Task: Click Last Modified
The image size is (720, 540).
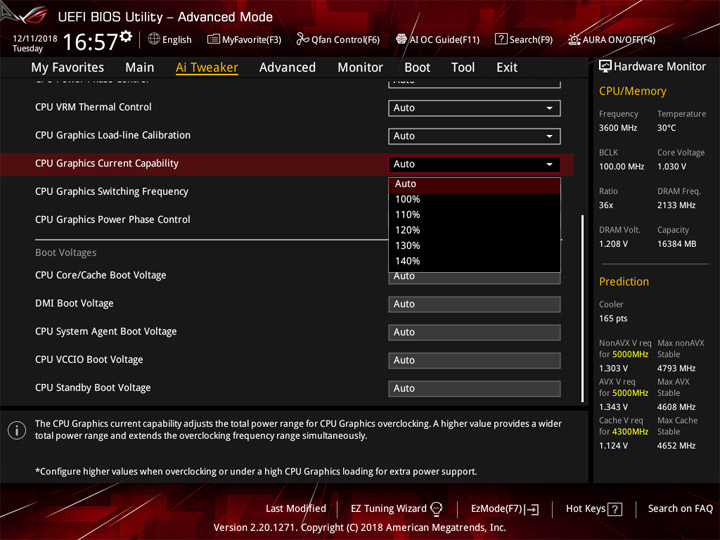Action: click(296, 509)
